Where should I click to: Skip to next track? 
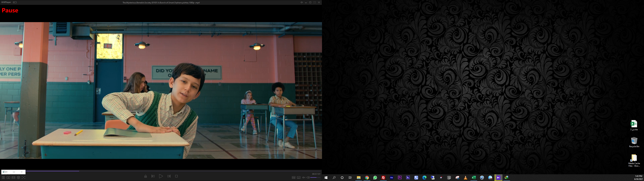(169, 176)
